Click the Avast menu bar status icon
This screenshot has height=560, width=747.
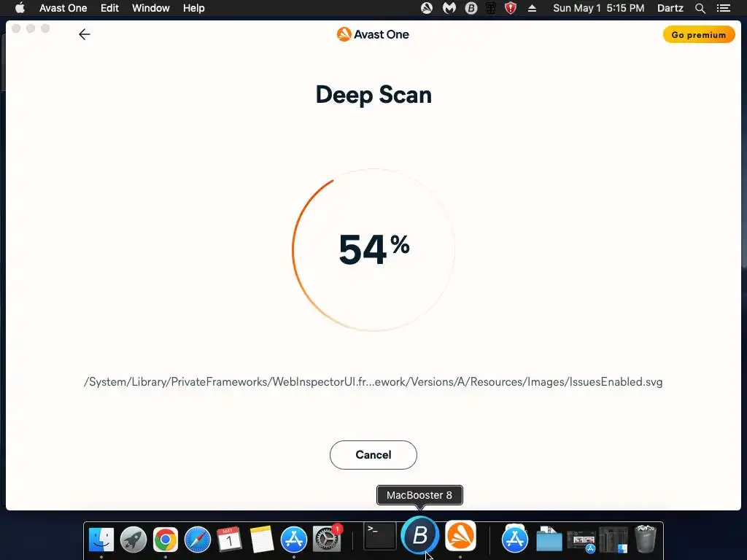point(427,8)
